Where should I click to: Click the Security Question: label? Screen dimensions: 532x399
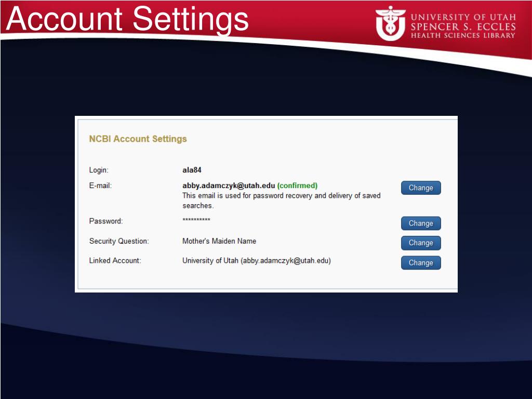click(x=119, y=241)
